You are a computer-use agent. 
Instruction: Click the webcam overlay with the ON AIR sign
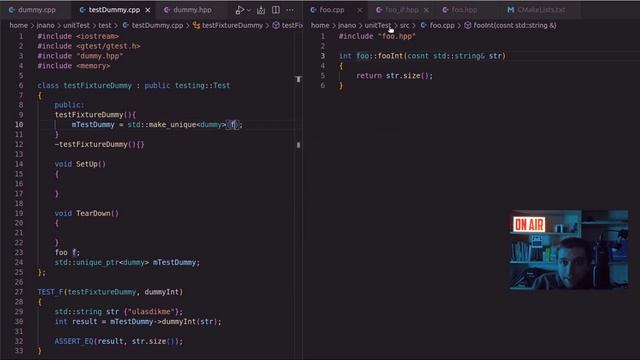pyautogui.click(x=569, y=250)
